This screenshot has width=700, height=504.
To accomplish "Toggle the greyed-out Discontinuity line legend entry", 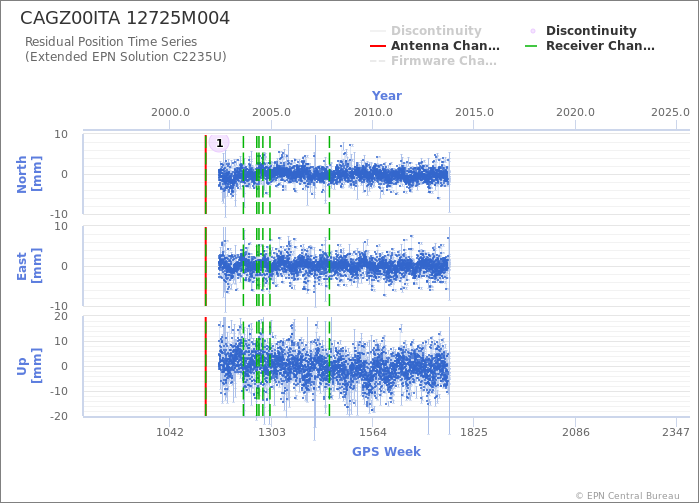I will (426, 31).
